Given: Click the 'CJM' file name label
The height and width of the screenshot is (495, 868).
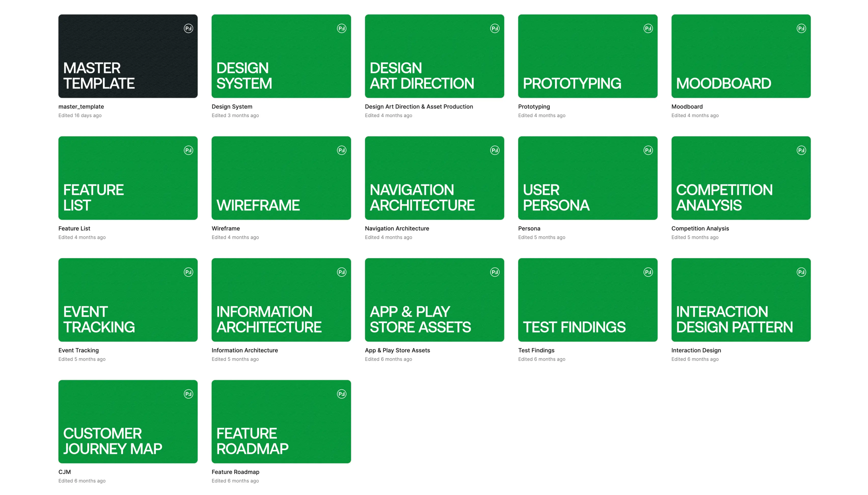Looking at the screenshot, I should point(65,472).
